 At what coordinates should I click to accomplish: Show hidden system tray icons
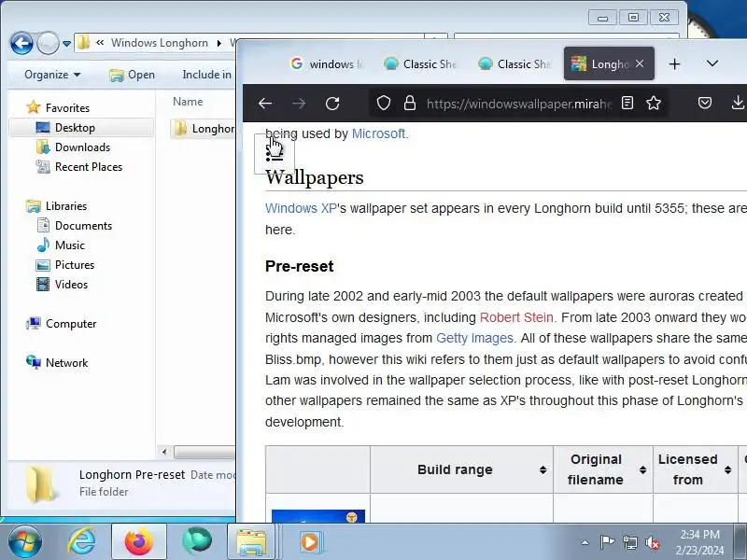[585, 542]
